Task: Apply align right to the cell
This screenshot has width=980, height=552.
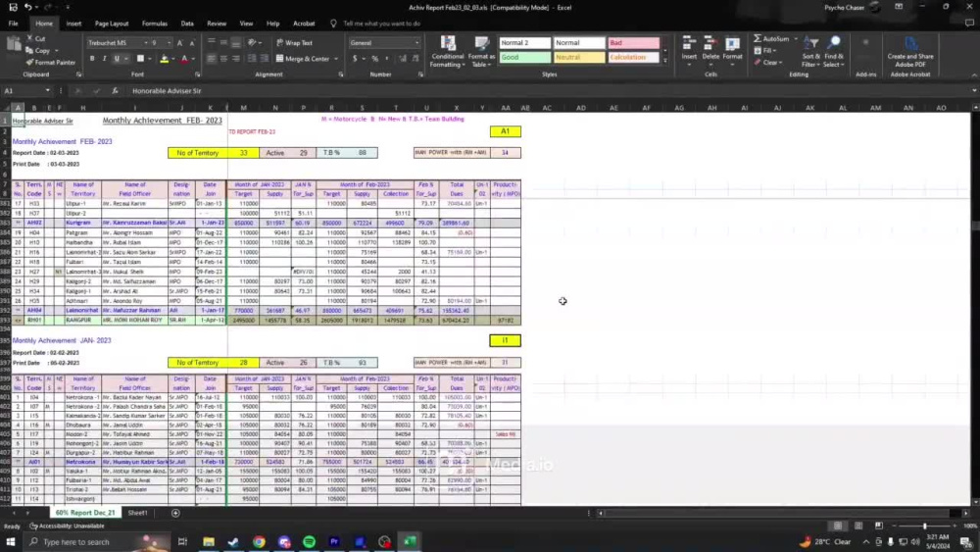Action: point(235,59)
